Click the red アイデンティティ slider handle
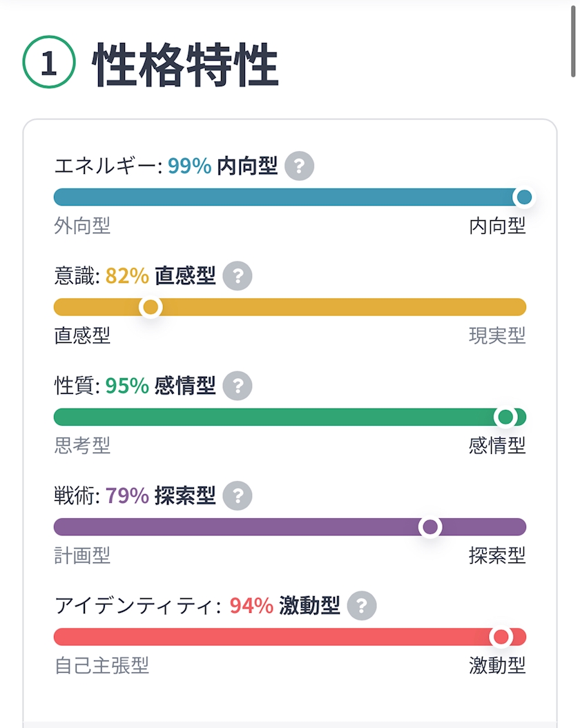Screen dimensions: 580x728 click(501, 637)
